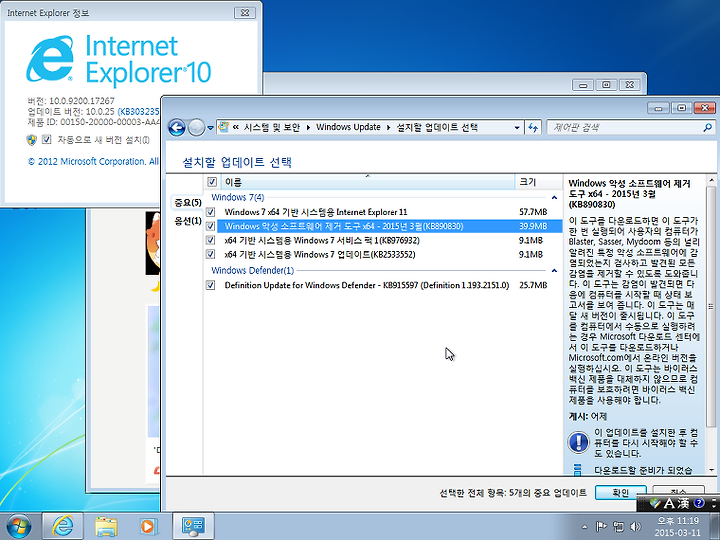The height and width of the screenshot is (540, 720).
Task: Select the Windows Update breadcrumb
Action: (348, 127)
